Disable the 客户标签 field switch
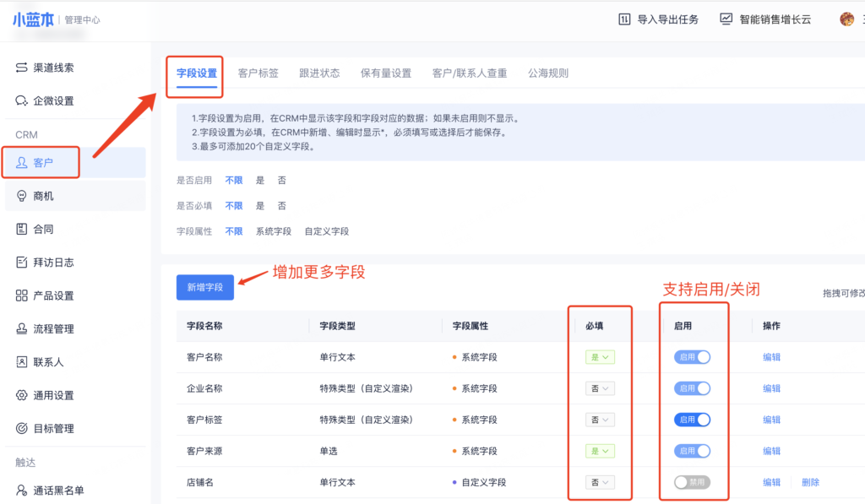 [x=692, y=420]
